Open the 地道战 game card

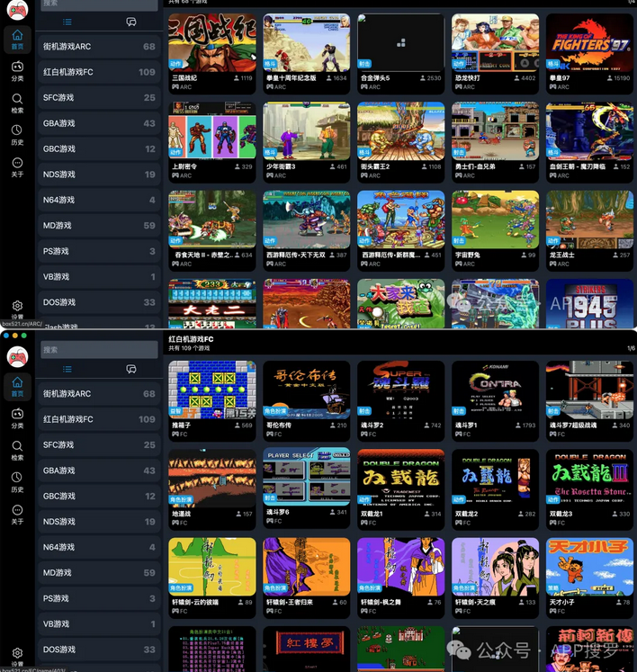pos(212,489)
